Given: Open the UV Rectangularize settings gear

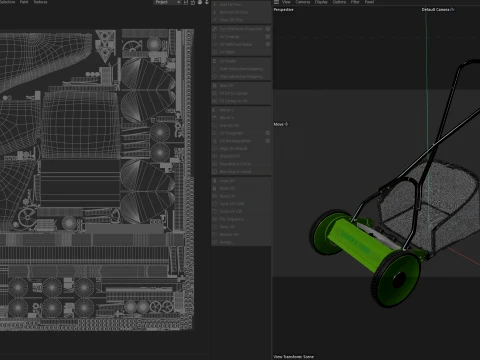Looking at the screenshot, I should 267,141.
